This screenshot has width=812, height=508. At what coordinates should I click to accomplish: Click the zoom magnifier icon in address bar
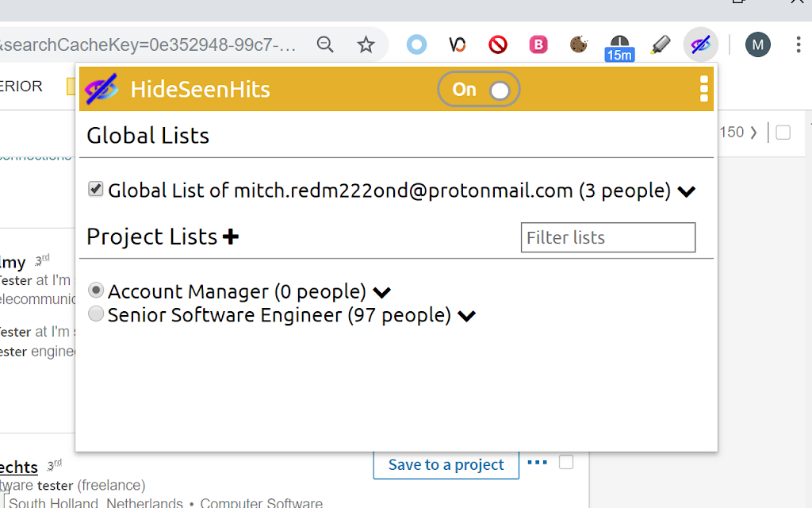(325, 44)
